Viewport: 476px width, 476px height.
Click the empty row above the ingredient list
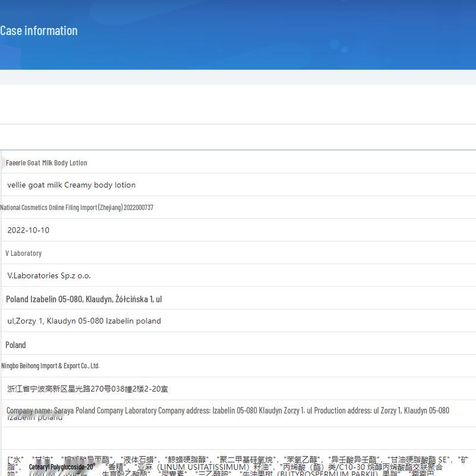point(238,438)
